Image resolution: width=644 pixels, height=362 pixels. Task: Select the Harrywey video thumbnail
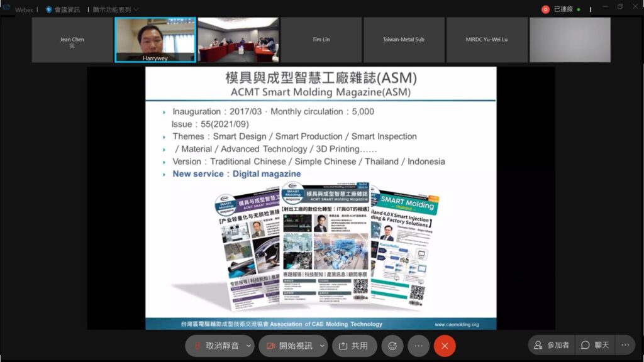tap(155, 40)
